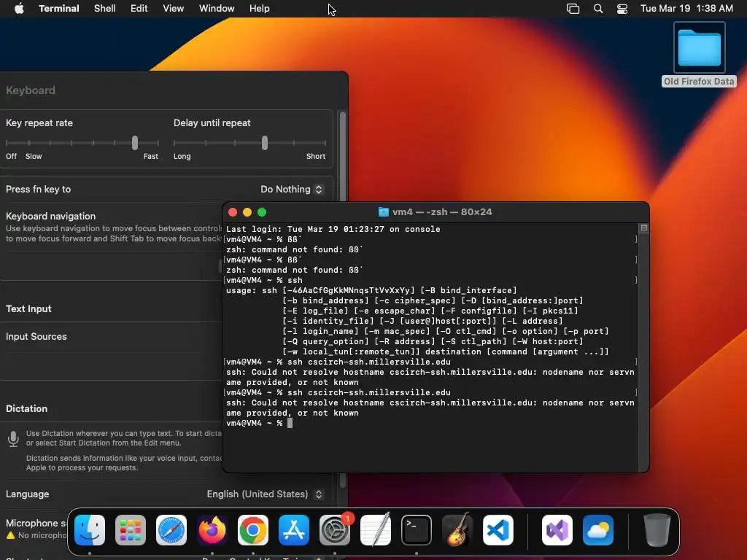Click the 'Dictation' heading
Screen dimensions: 747x560
27,408
